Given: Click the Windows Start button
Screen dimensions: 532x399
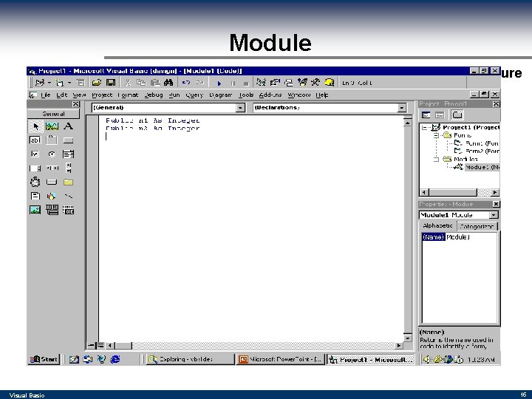Looking at the screenshot, I should pos(44,359).
